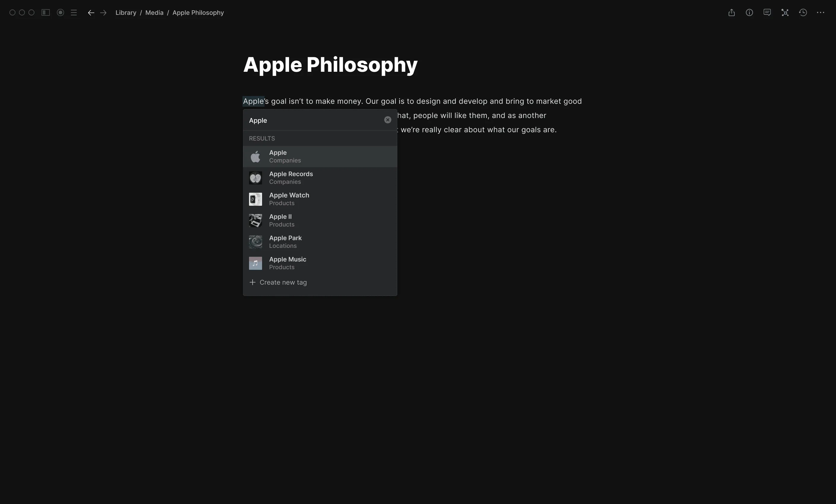Pick the Apple Park Locations result

point(320,242)
